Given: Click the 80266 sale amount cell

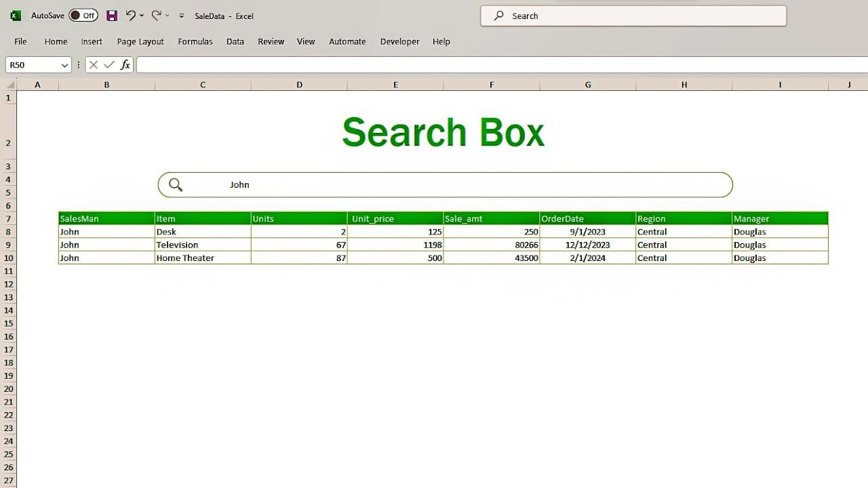Looking at the screenshot, I should (492, 245).
